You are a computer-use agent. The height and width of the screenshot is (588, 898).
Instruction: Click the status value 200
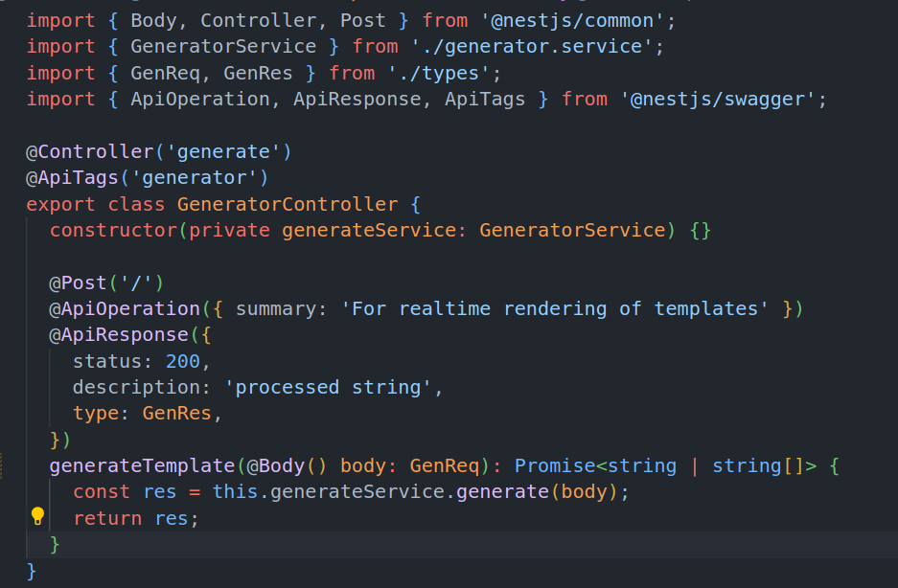[183, 361]
